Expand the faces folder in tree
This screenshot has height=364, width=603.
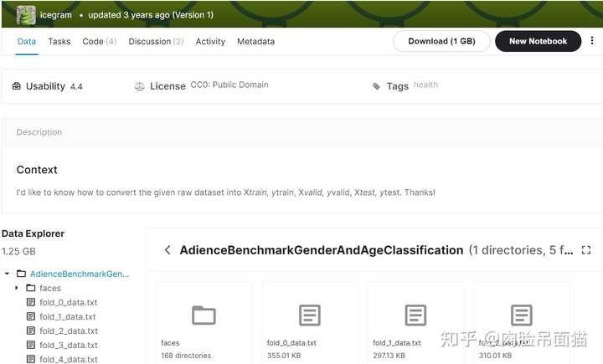(17, 288)
